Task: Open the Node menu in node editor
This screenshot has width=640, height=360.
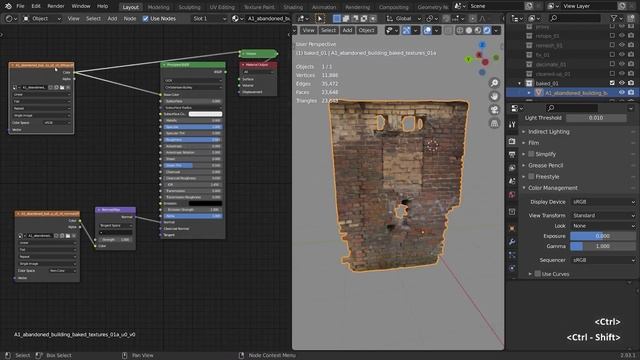Action: 130,18
